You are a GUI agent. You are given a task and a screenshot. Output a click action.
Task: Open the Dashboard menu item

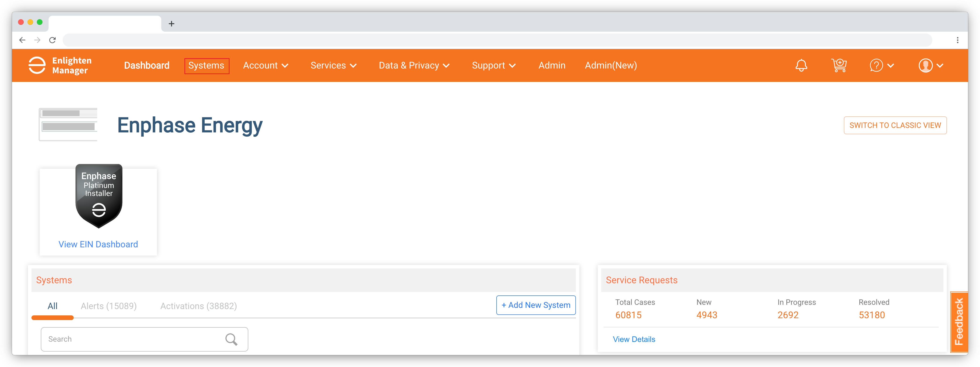coord(147,65)
